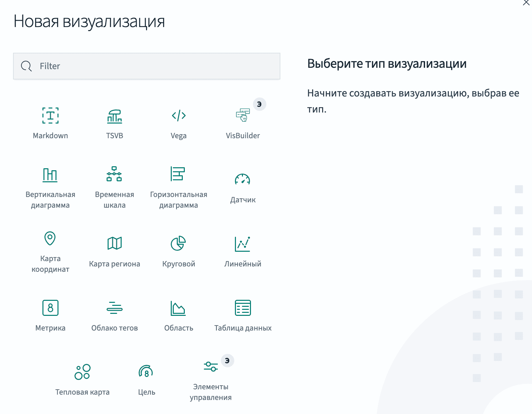Open the Таблица данных data table
This screenshot has height=414, width=532.
click(243, 308)
